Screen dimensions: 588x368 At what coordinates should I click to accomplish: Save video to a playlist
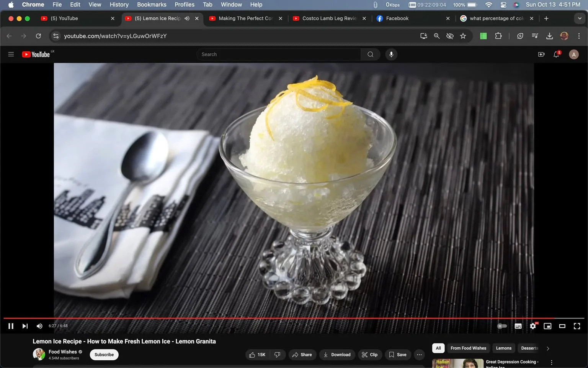[x=398, y=355]
